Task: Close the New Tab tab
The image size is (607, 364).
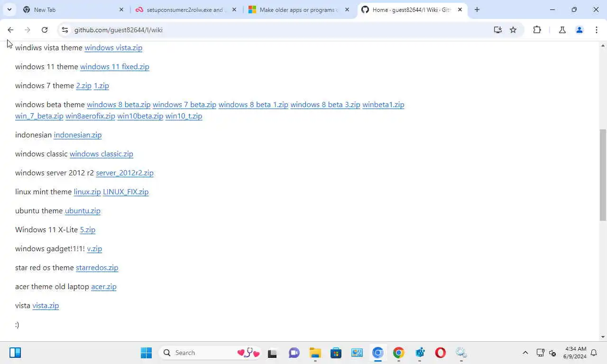Action: click(x=121, y=9)
